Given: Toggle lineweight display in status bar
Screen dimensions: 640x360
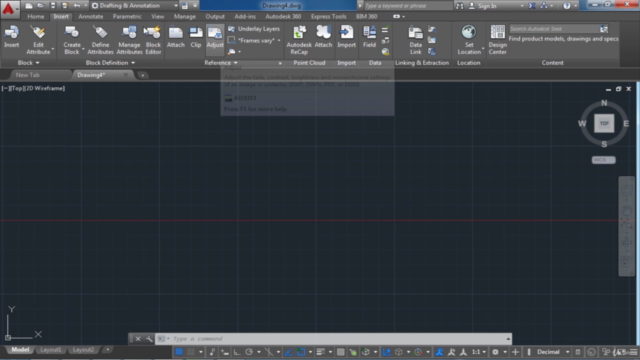Looking at the screenshot, I should point(321,352).
